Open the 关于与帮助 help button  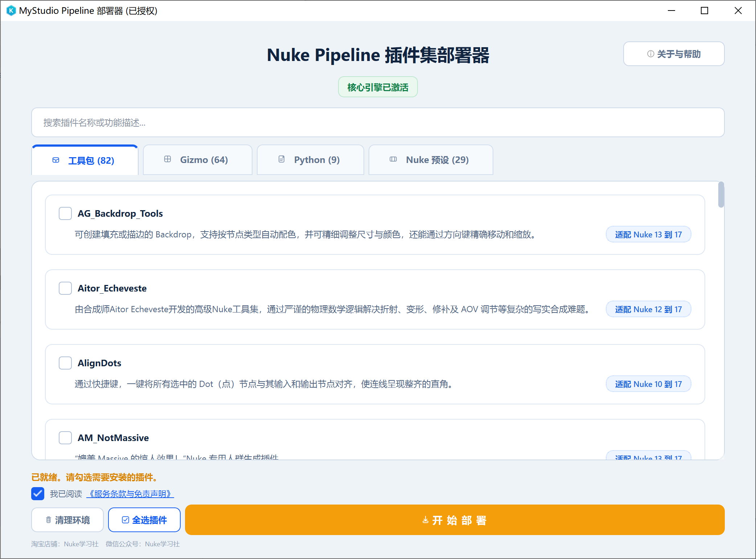coord(674,54)
